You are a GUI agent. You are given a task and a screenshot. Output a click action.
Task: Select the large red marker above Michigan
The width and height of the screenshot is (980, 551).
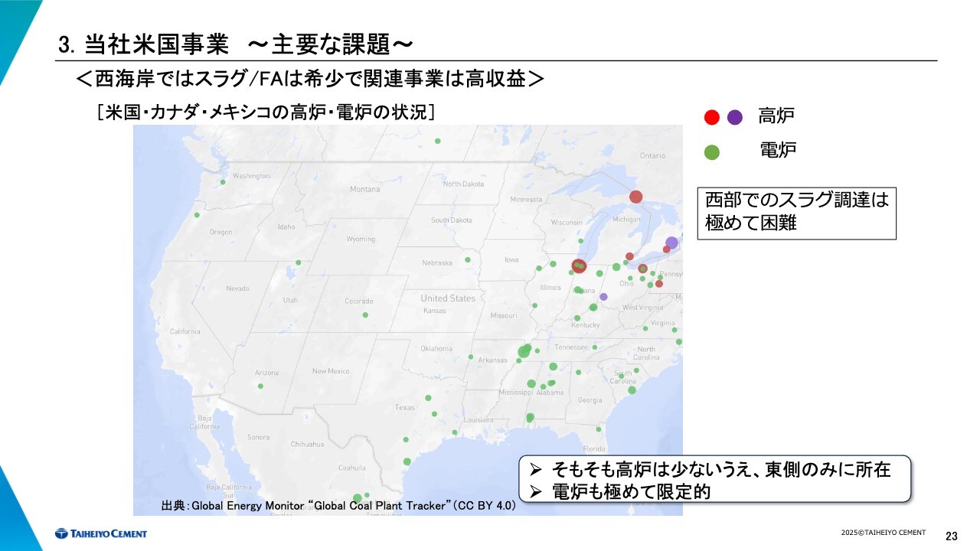point(635,197)
